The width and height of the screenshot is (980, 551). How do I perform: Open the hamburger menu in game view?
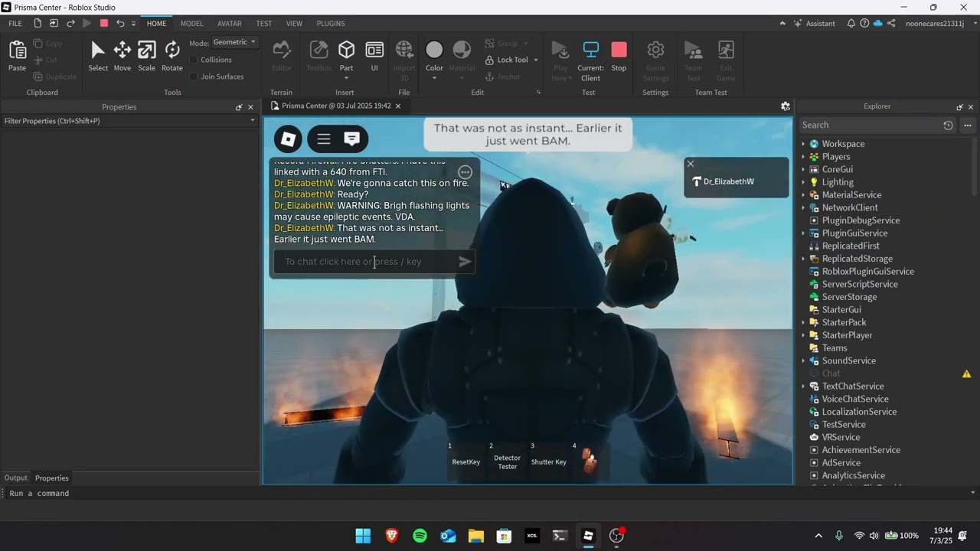pos(324,139)
